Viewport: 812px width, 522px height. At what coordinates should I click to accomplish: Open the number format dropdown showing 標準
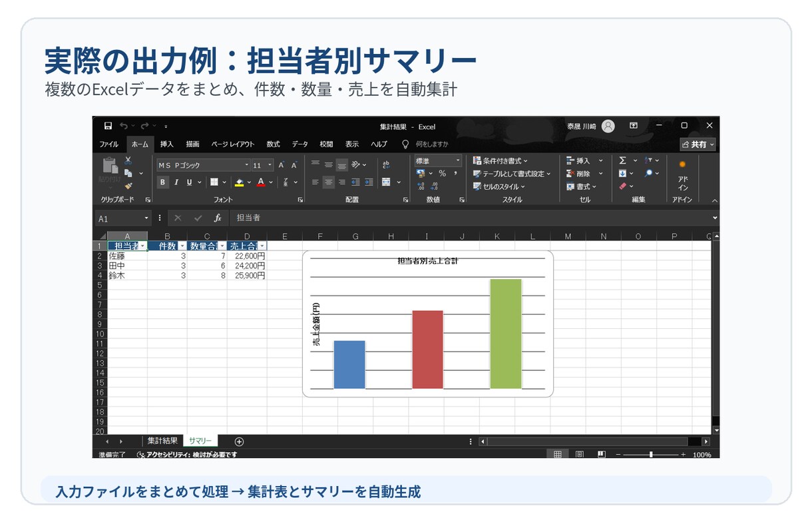pyautogui.click(x=458, y=160)
